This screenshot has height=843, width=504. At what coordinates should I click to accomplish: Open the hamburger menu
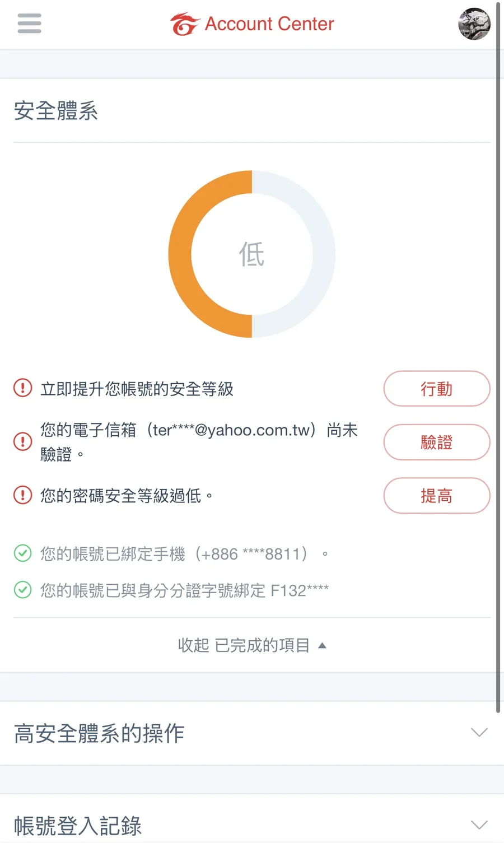pos(29,24)
